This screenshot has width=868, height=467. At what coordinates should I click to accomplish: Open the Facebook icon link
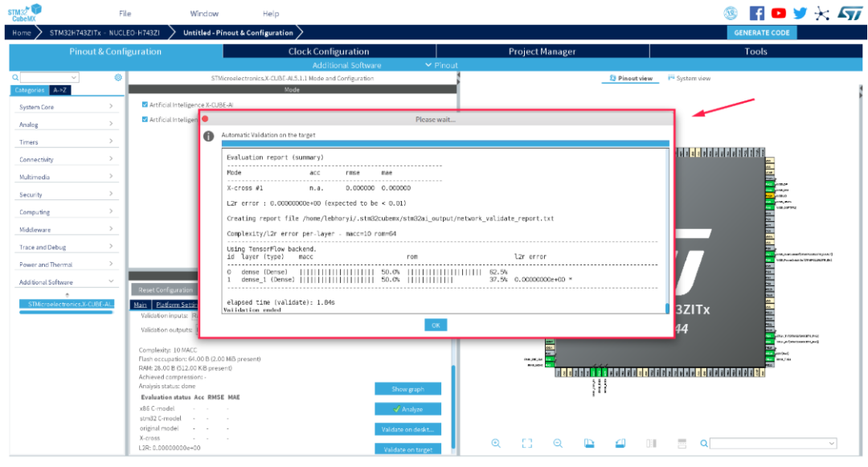click(x=757, y=14)
